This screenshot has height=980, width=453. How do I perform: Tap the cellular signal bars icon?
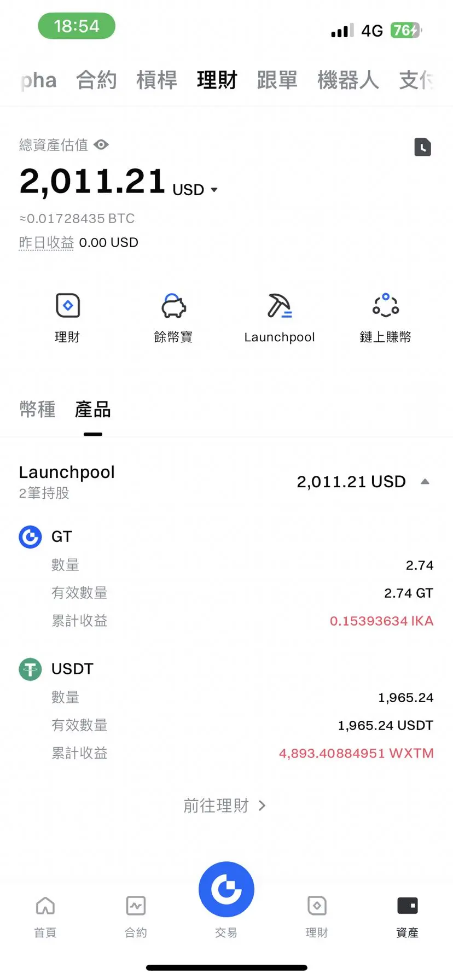point(342,31)
